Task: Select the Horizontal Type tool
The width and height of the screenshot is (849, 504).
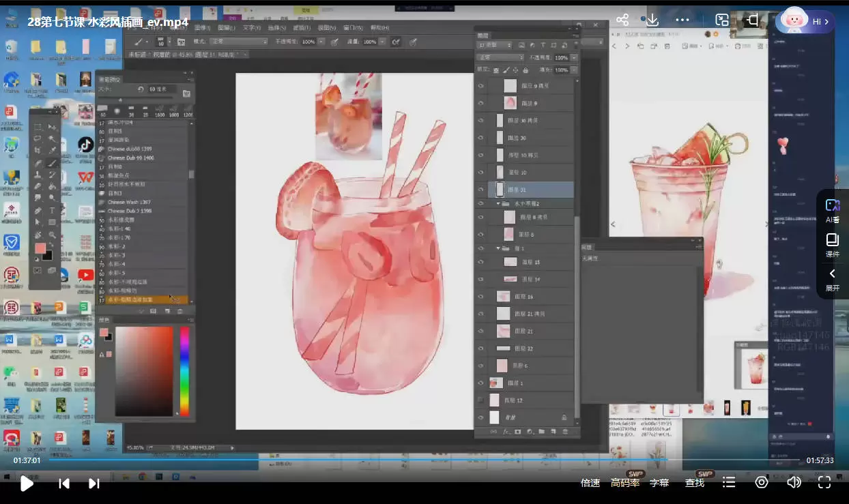Action: click(x=53, y=211)
